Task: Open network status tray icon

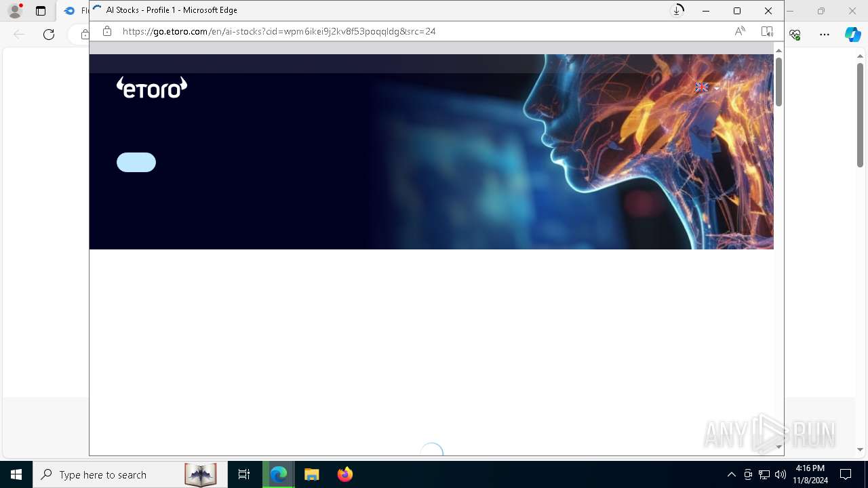Action: point(764,474)
